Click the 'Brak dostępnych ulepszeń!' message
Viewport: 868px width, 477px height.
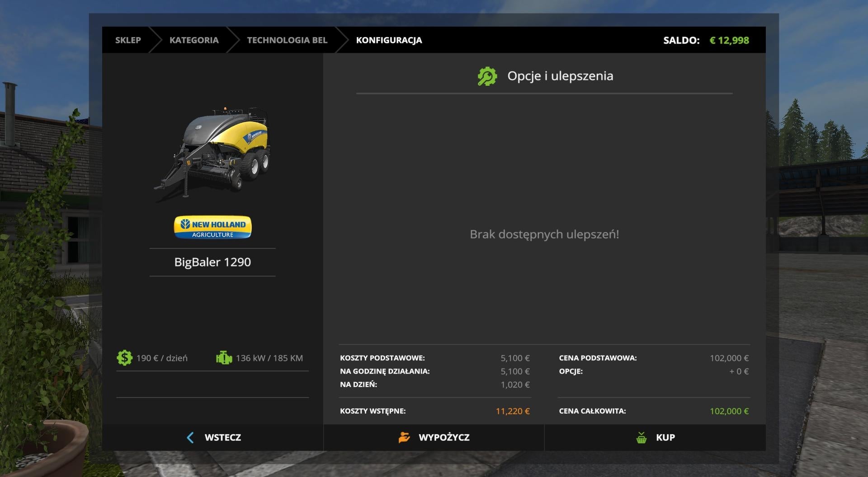[544, 234]
